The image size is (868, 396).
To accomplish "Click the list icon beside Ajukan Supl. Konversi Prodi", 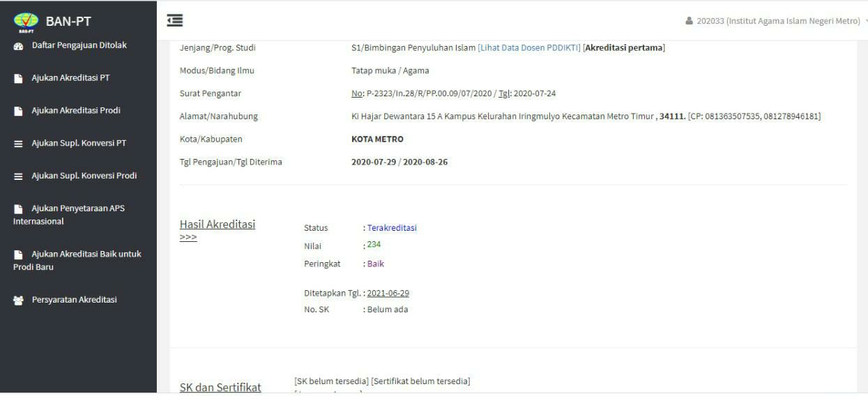I will pyautogui.click(x=19, y=176).
